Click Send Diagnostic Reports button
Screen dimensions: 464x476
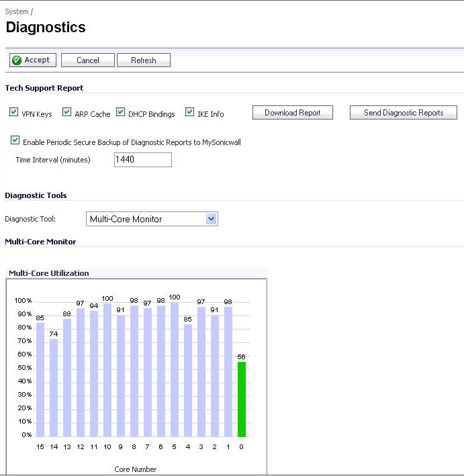(404, 113)
